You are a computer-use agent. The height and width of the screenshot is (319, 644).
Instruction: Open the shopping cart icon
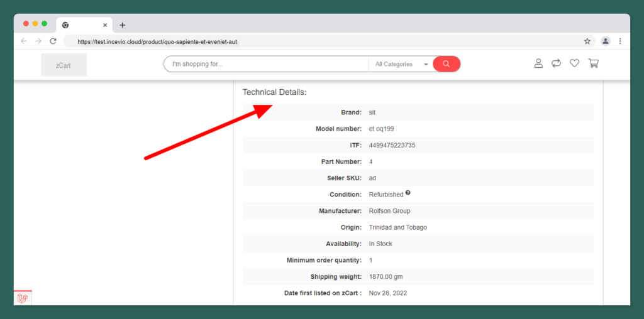tap(593, 63)
